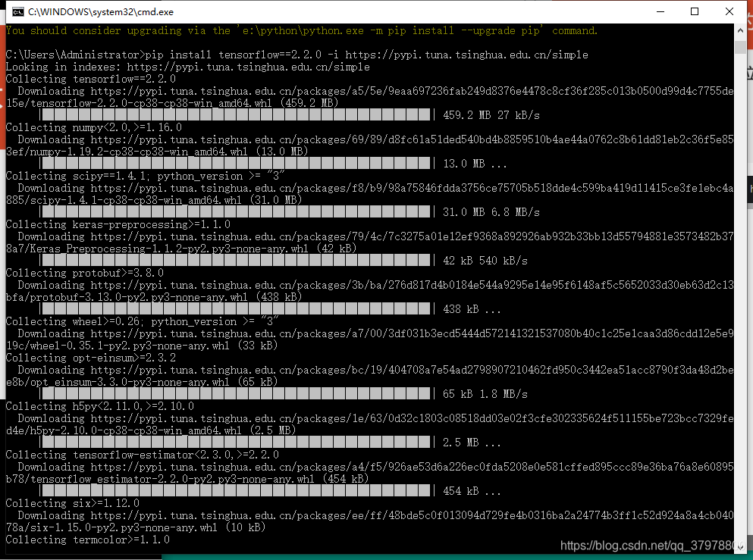Viewport: 753px width, 560px height.
Task: Click the tensorflow 459.2 MB progress bar
Action: point(237,114)
